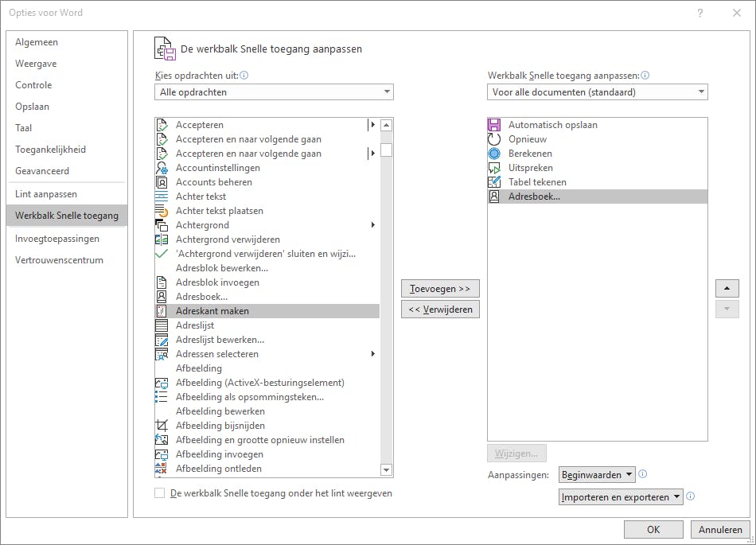Open the Kies opdrachten uit dropdown
The image size is (756, 545).
tap(274, 92)
